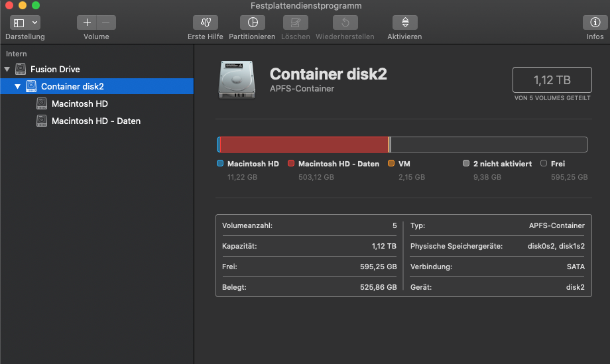Click the Erste Hilfe stethoscope icon
This screenshot has width=610, height=364.
(x=205, y=23)
